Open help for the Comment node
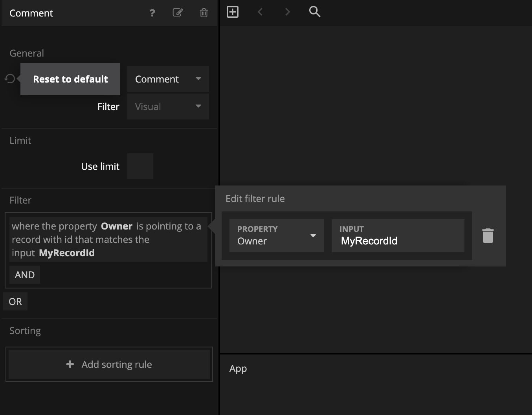 (x=152, y=13)
